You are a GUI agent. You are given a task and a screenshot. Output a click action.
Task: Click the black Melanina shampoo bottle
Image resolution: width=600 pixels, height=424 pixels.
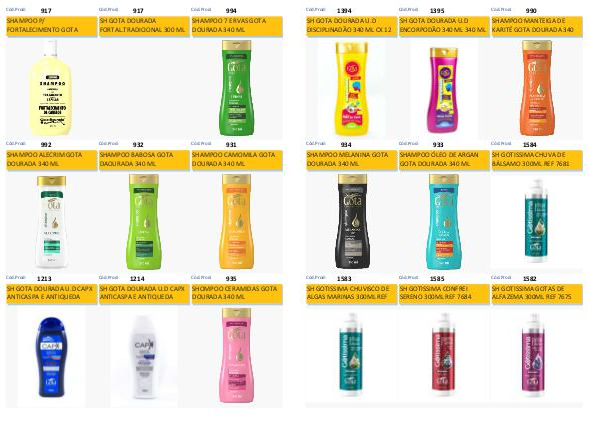[352, 222]
